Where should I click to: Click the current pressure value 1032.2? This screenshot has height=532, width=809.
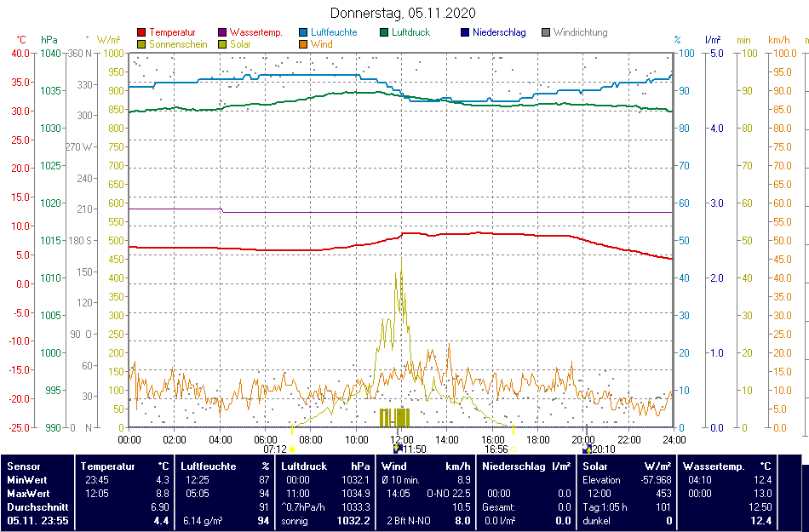tap(353, 521)
